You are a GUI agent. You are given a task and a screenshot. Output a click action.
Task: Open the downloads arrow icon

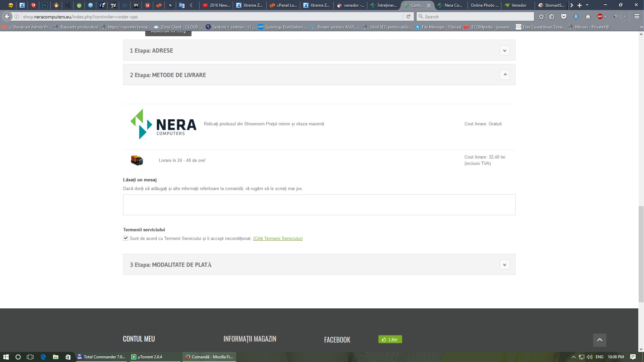pos(576,16)
